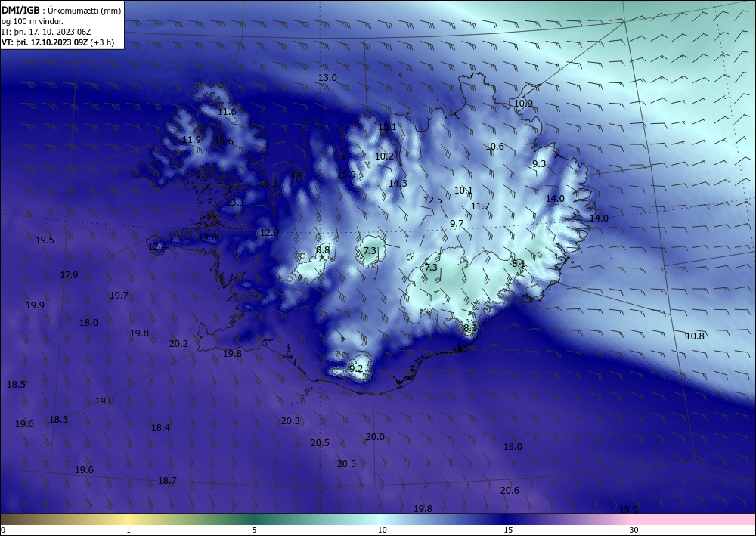Select the 9.3 value label
Image resolution: width=756 pixels, height=536 pixels.
tap(539, 164)
